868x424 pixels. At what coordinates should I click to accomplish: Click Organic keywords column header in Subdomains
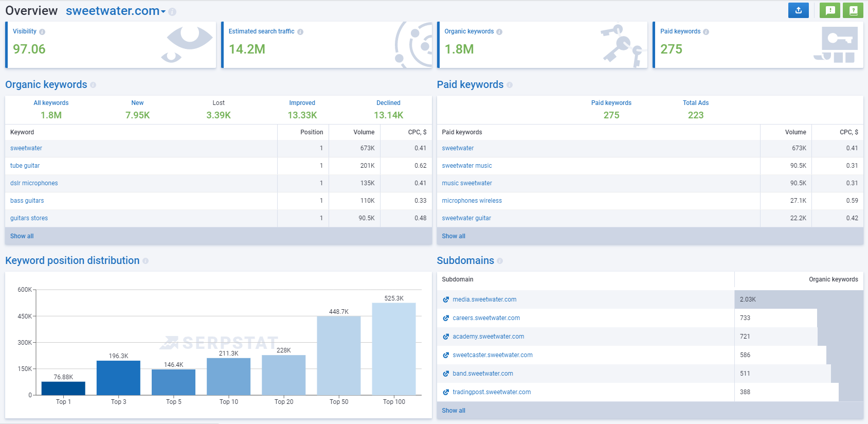[x=834, y=279]
